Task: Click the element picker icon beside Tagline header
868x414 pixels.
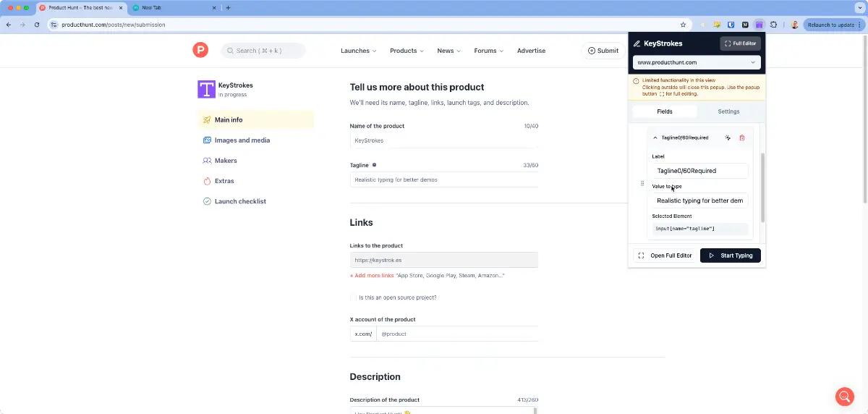Action: (728, 138)
